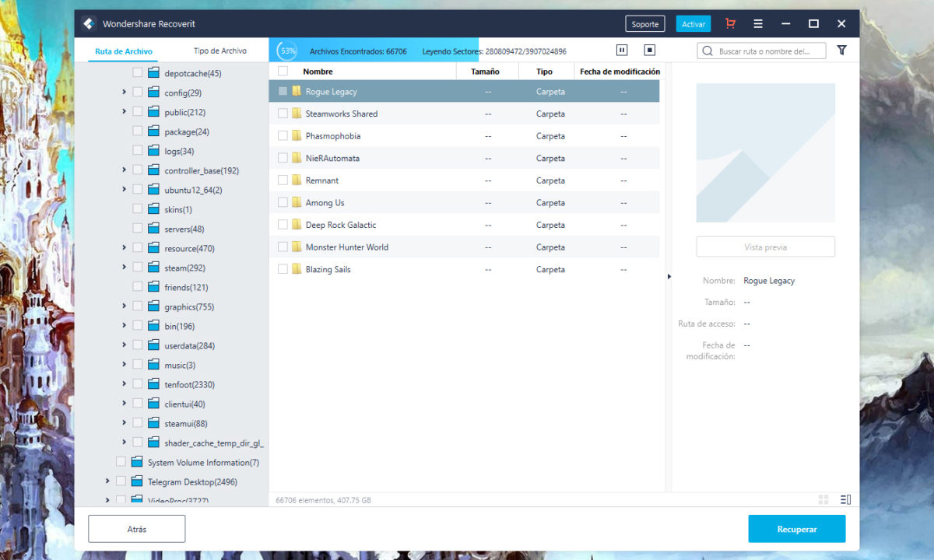This screenshot has width=934, height=560.
Task: Select the Ruta de Archivo tab
Action: [x=124, y=51]
